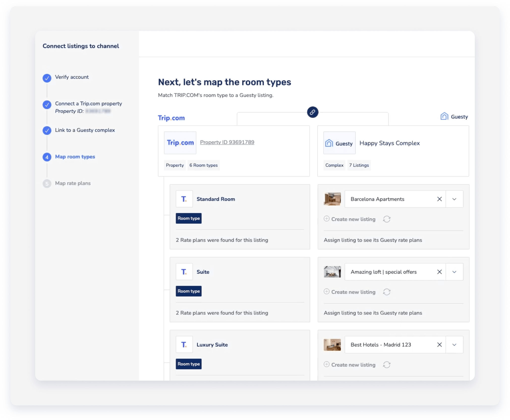
Task: Click refresh icon under Amazing loft listing
Action: pos(387,292)
